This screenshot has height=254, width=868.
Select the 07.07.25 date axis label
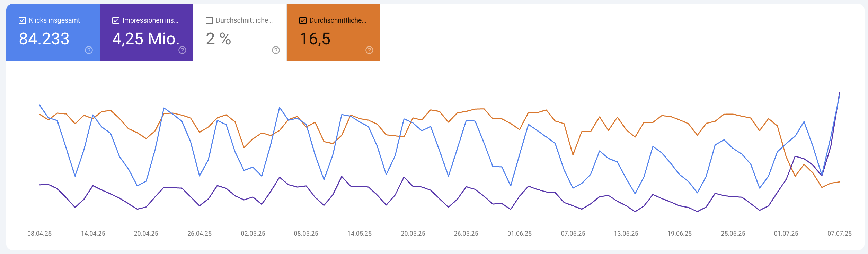[839, 234]
